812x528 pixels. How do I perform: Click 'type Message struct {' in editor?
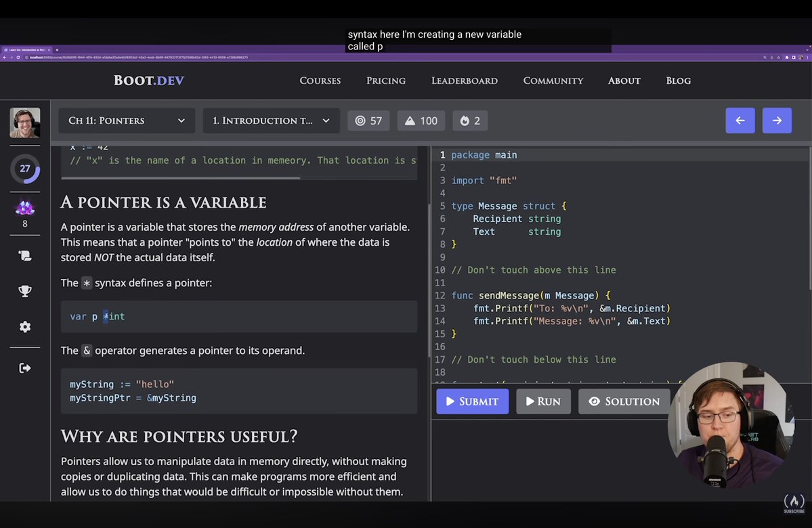509,206
